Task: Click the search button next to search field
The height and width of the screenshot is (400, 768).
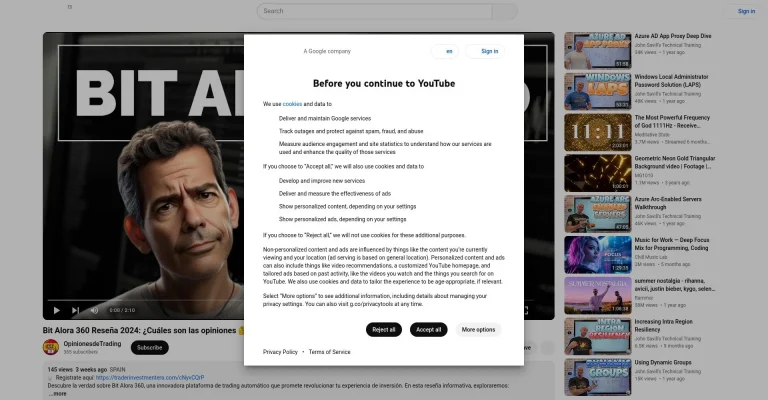Action: tap(504, 11)
